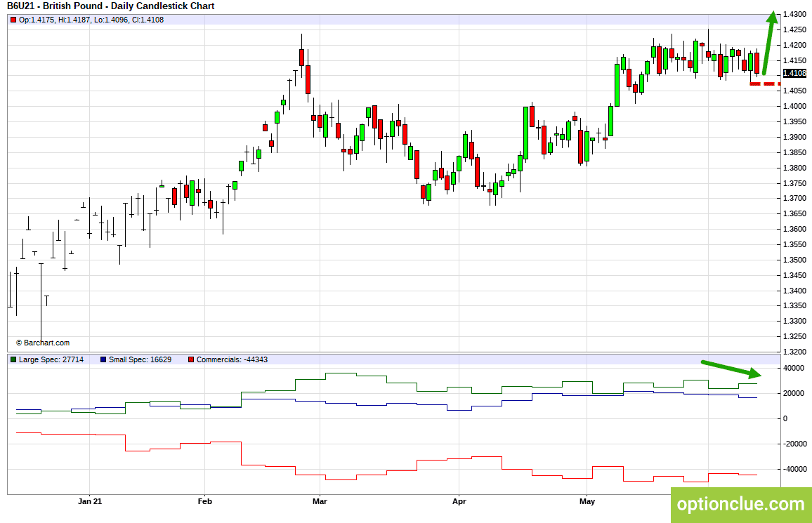Click the 40000 indicator axis label
Image resolution: width=812 pixels, height=523 pixels.
[x=794, y=369]
